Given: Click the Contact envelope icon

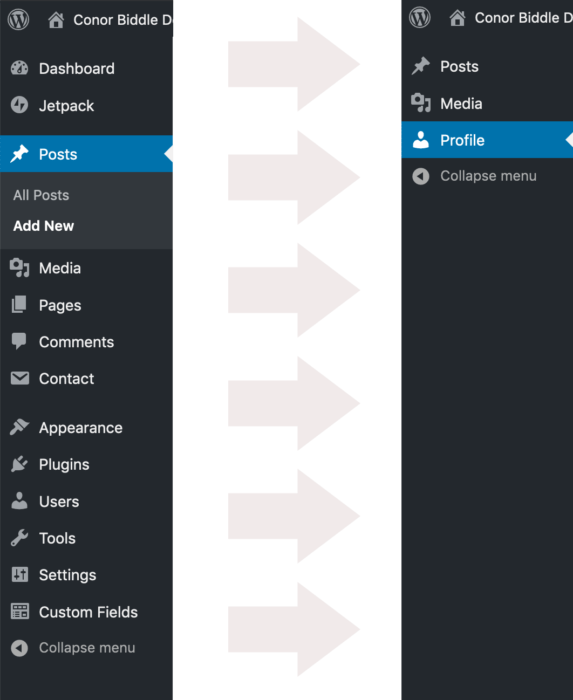Looking at the screenshot, I should tap(20, 378).
